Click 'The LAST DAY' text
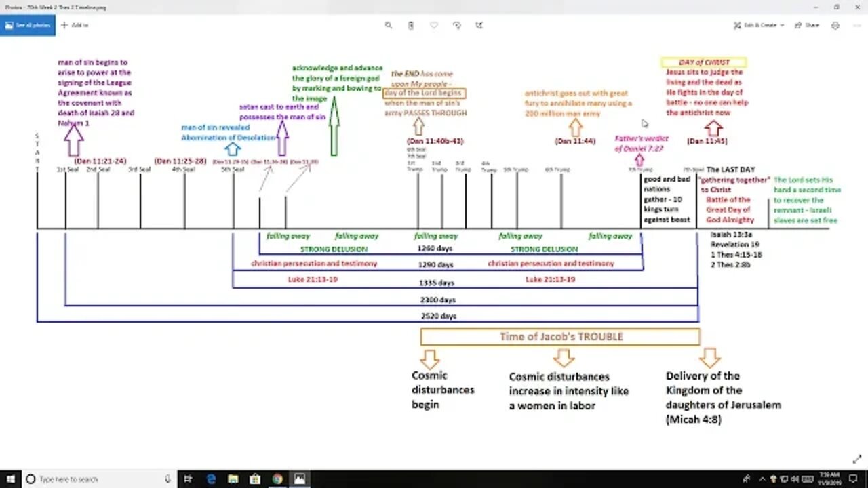Image resolution: width=868 pixels, height=488 pixels. click(730, 170)
